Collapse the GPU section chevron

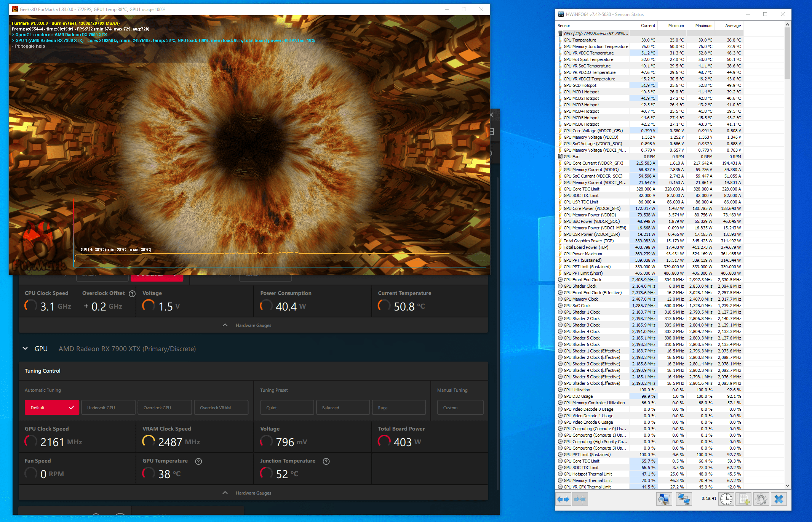[25, 349]
